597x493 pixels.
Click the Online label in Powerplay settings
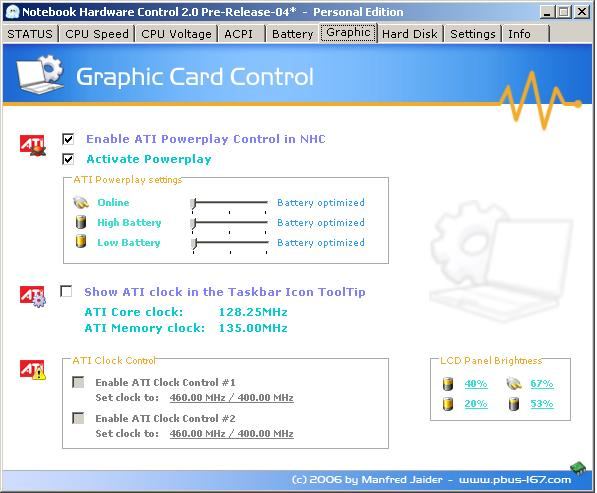point(113,203)
